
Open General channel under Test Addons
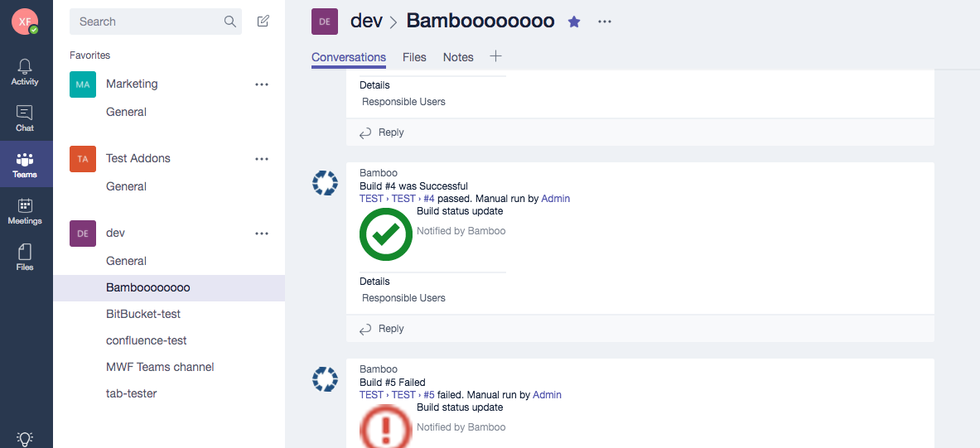click(126, 186)
